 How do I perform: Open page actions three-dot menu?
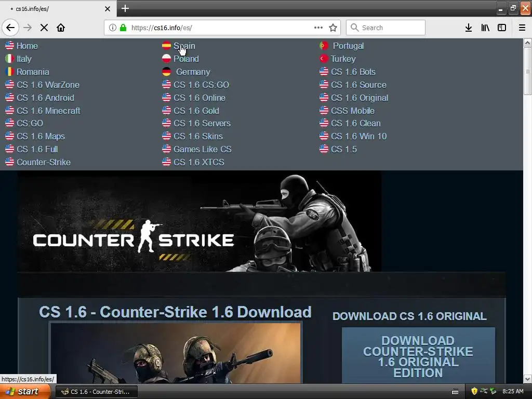318,28
